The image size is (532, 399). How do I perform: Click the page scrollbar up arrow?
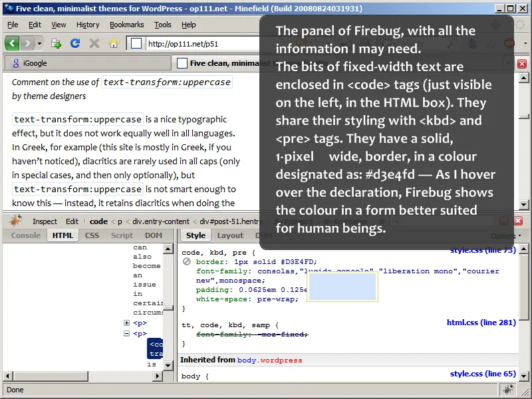point(524,78)
